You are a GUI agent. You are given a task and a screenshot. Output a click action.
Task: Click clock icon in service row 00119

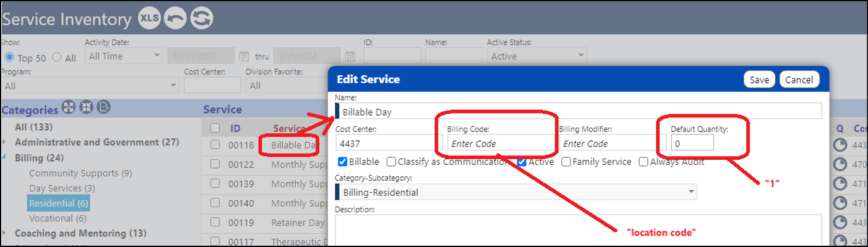tap(840, 223)
